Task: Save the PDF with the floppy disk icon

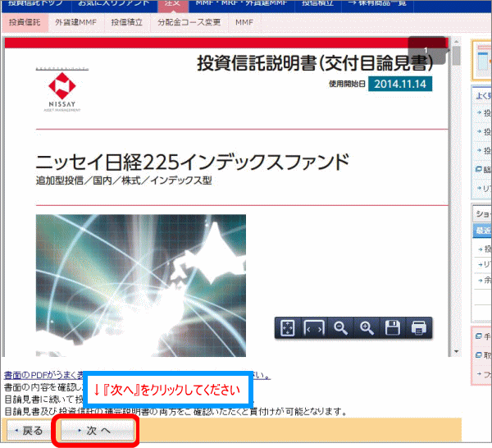Action: [393, 328]
